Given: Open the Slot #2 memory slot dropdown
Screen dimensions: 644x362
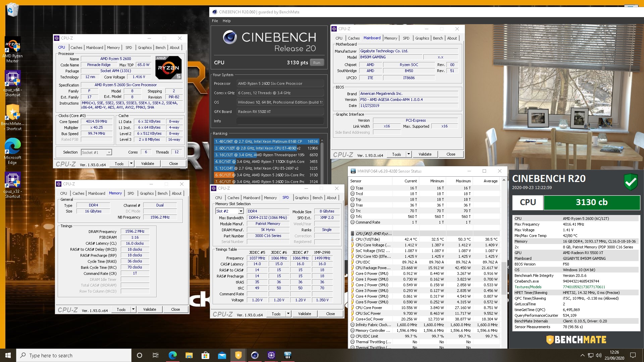Looking at the screenshot, I should click(x=229, y=211).
